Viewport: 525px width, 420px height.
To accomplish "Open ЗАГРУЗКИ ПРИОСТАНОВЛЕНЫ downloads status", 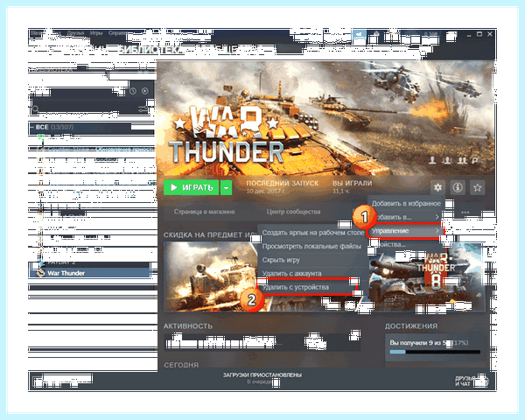I will 262,374.
